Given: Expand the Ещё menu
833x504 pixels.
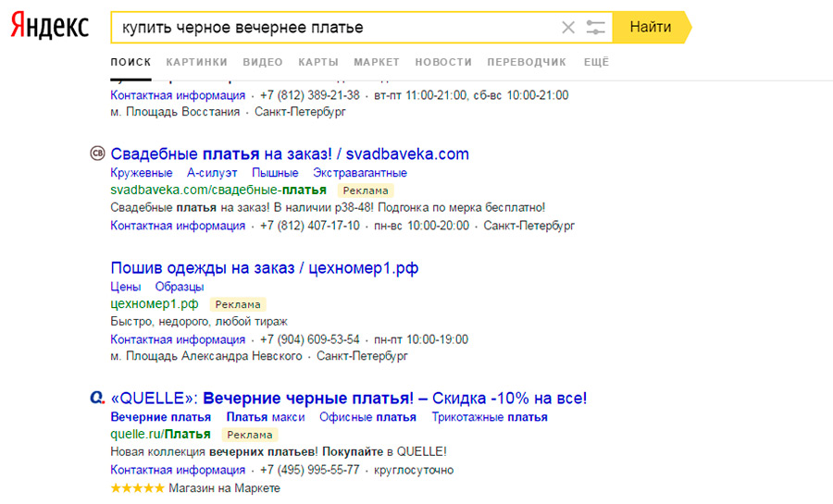Looking at the screenshot, I should coord(596,62).
